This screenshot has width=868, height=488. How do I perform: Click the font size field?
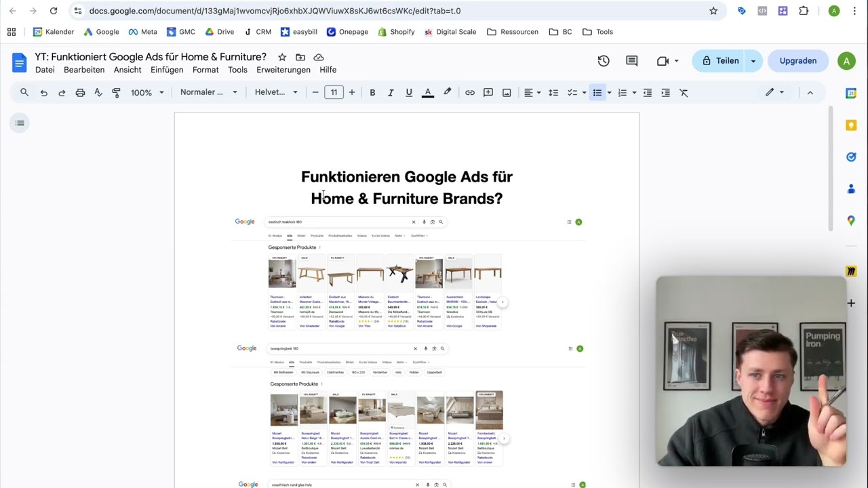tap(334, 92)
